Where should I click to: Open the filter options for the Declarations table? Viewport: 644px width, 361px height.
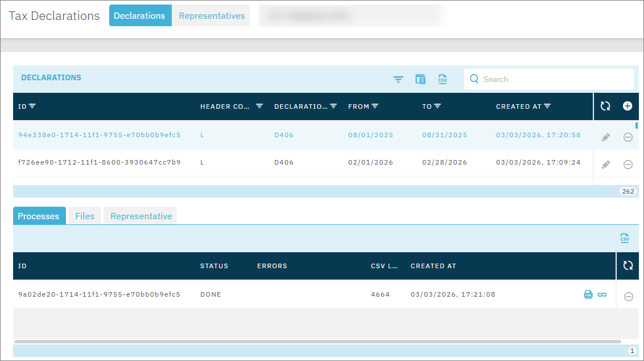click(398, 79)
